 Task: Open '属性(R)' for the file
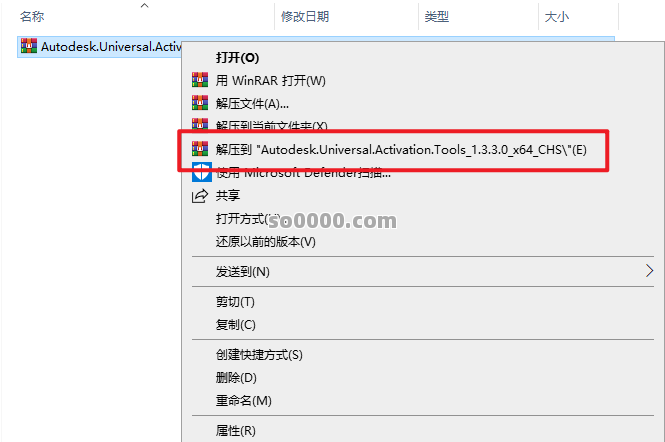pyautogui.click(x=235, y=430)
